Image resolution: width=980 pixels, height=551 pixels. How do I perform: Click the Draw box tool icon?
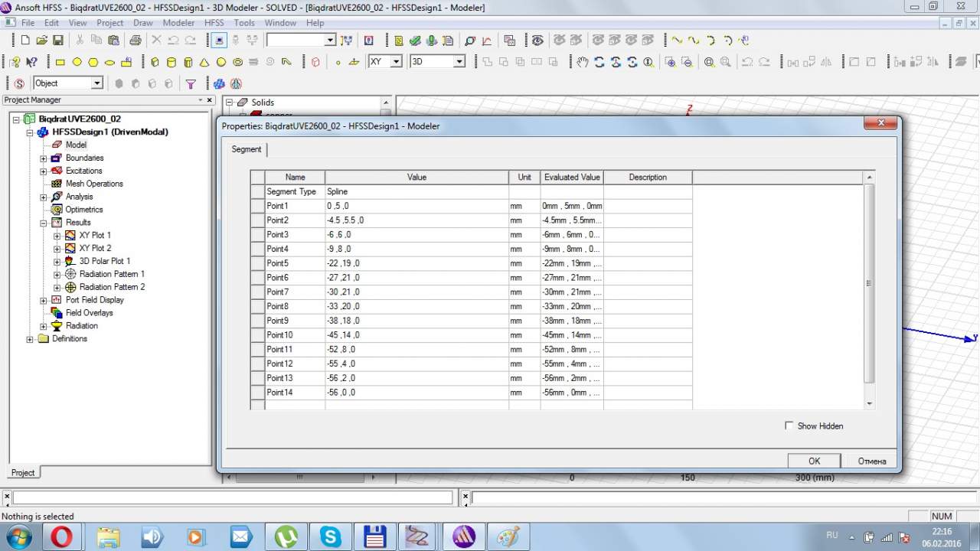coord(155,62)
